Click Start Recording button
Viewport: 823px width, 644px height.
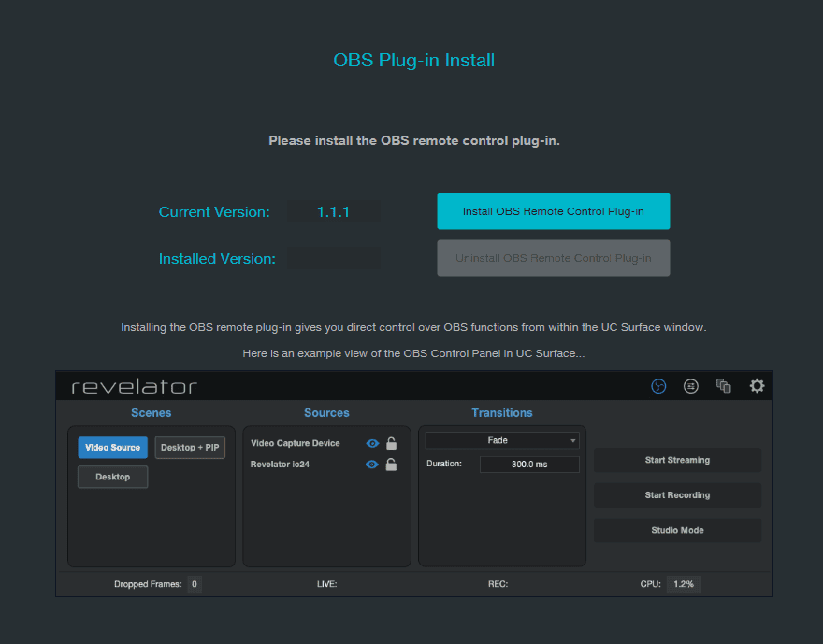tap(677, 495)
